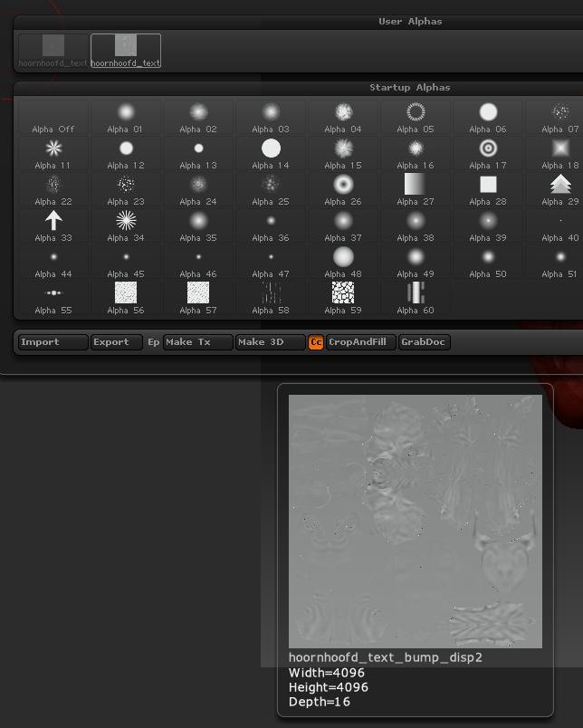Image resolution: width=583 pixels, height=728 pixels.
Task: Choose Alpha 47 alpha
Action: pyautogui.click(x=271, y=263)
